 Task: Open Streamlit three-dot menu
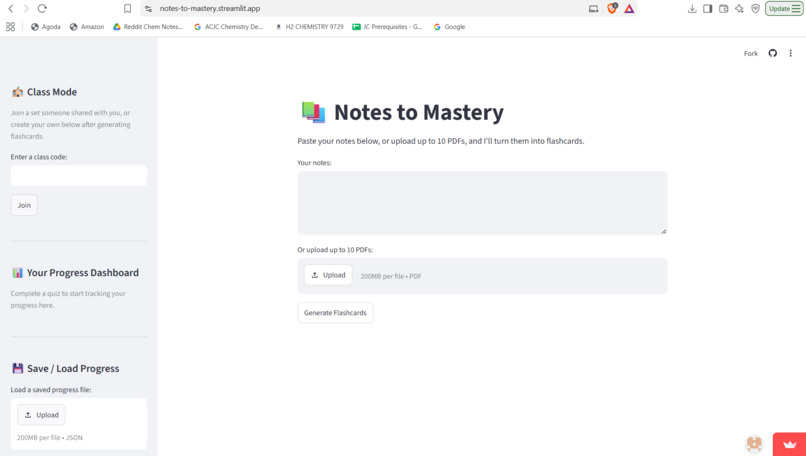pos(791,53)
